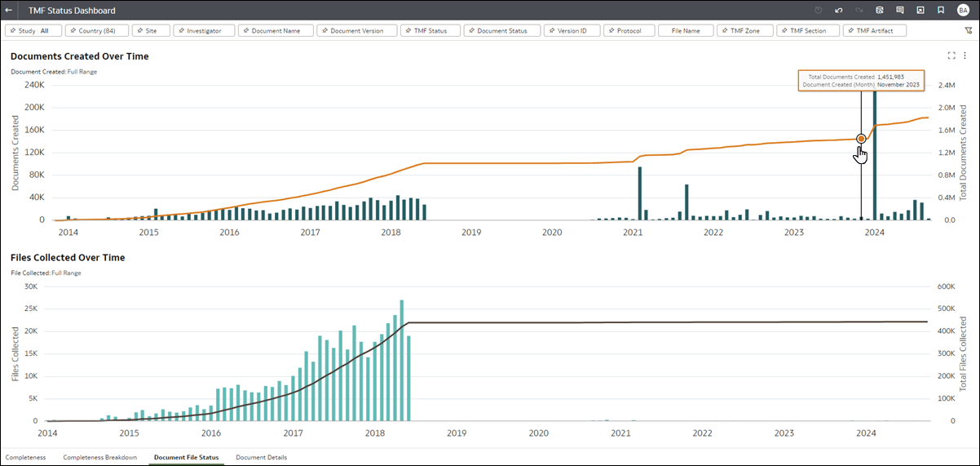980x466 pixels.
Task: Click the back arrow beside TMF Status Dashboard
Action: (x=9, y=11)
